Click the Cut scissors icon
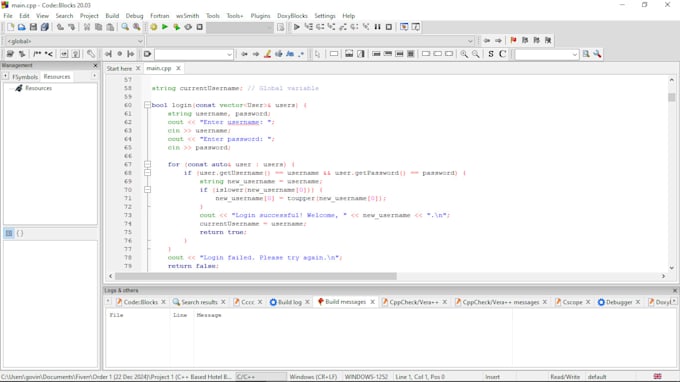The height and width of the screenshot is (382, 680). coord(87,27)
